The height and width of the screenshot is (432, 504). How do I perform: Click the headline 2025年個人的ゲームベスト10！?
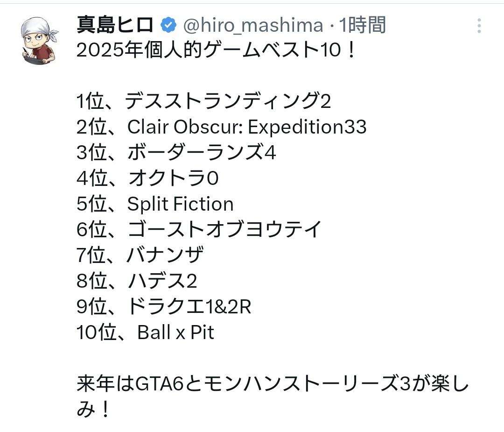[217, 51]
